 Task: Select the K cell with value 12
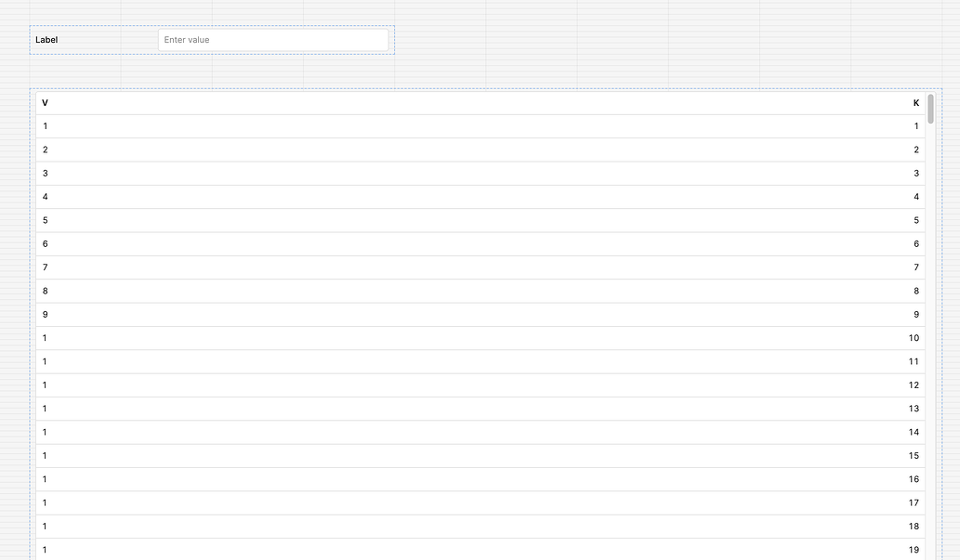click(914, 385)
